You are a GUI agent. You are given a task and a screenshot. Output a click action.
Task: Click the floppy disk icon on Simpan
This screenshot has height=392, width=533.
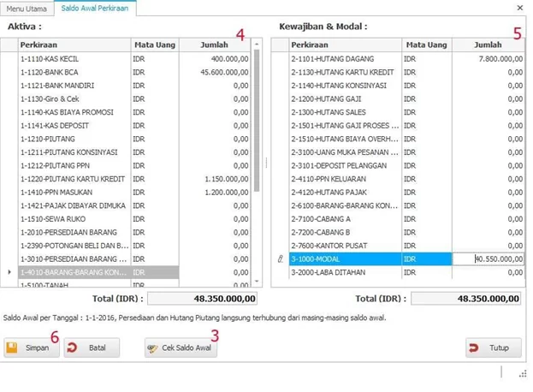15,349
